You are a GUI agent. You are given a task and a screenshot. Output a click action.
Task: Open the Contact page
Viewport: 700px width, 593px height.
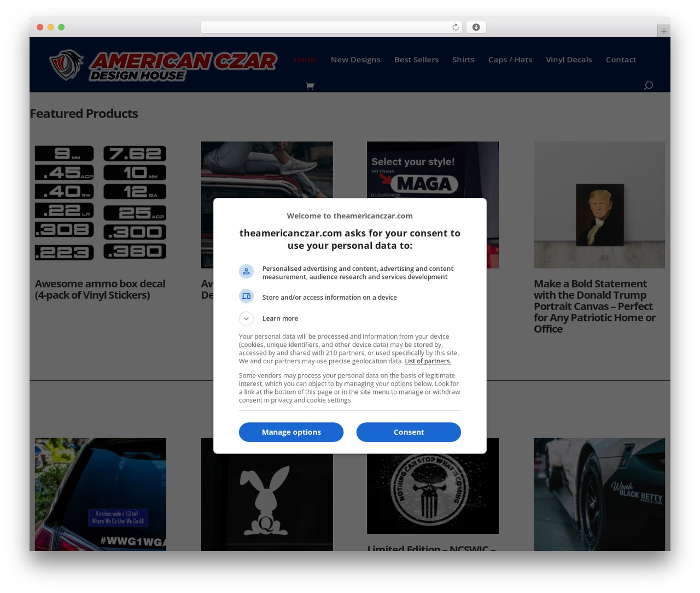[621, 60]
